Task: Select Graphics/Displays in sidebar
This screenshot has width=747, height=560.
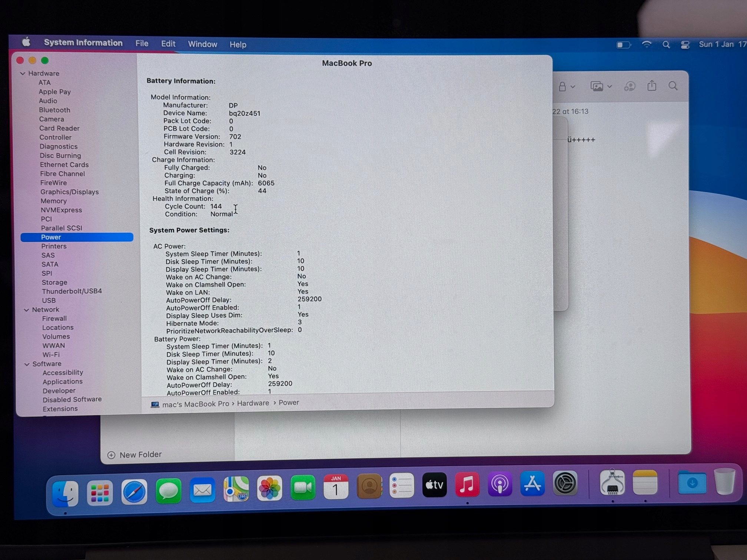Action: pyautogui.click(x=70, y=192)
